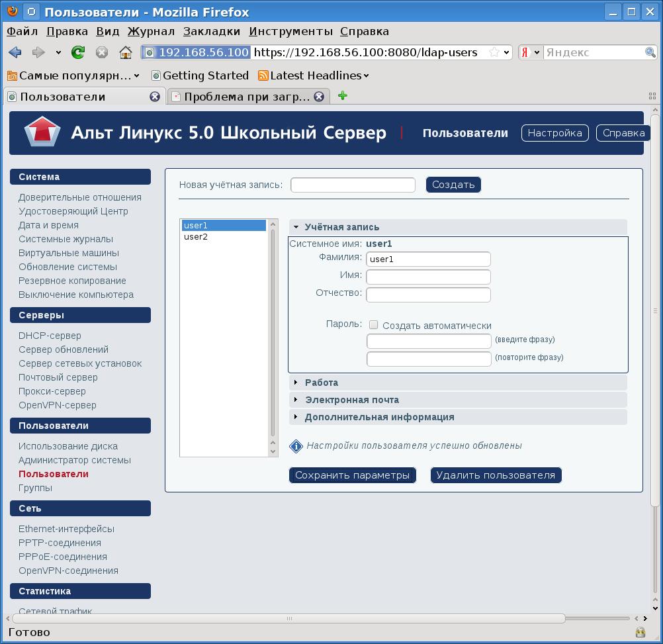Viewport: 663px width, 644px height.
Task: Close the Пользователи tab with its X icon
Action: click(x=155, y=97)
